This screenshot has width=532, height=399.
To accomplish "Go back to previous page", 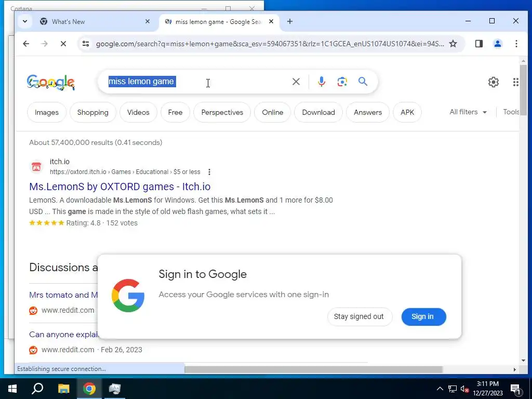I will pyautogui.click(x=26, y=44).
